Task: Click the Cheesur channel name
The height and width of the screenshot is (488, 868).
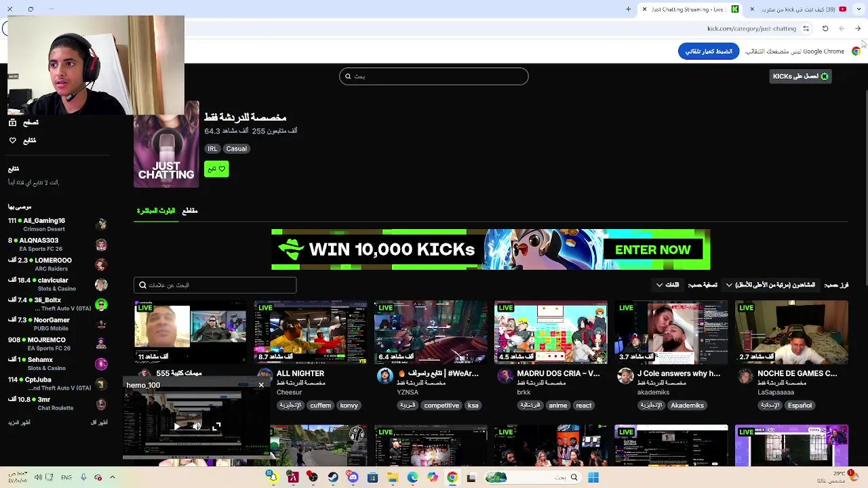Action: pos(289,392)
